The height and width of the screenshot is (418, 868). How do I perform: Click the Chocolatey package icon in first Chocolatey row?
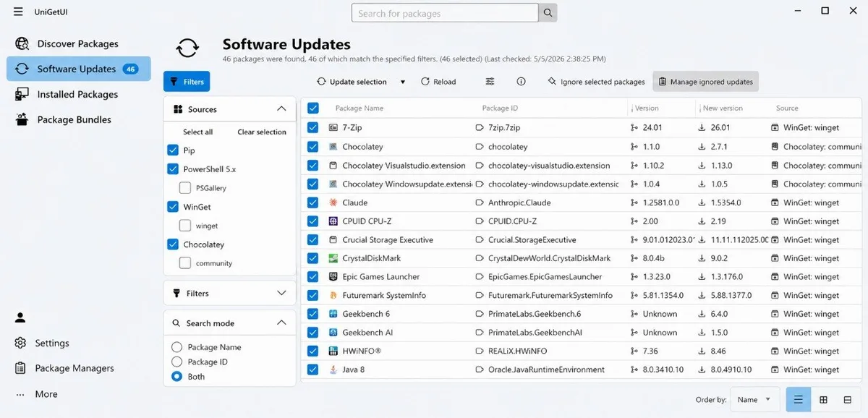point(333,147)
